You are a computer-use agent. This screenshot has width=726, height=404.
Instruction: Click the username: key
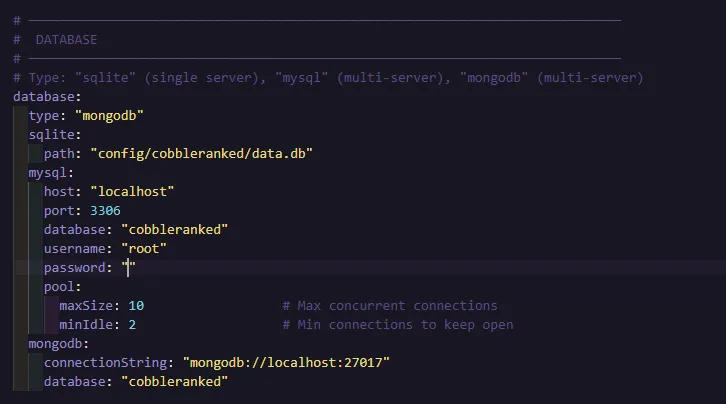pyautogui.click(x=78, y=249)
